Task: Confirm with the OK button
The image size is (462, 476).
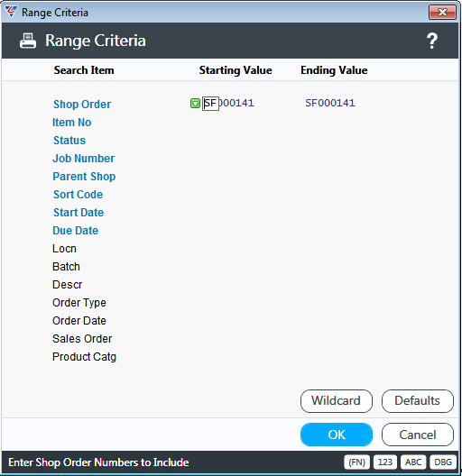Action: (x=337, y=435)
